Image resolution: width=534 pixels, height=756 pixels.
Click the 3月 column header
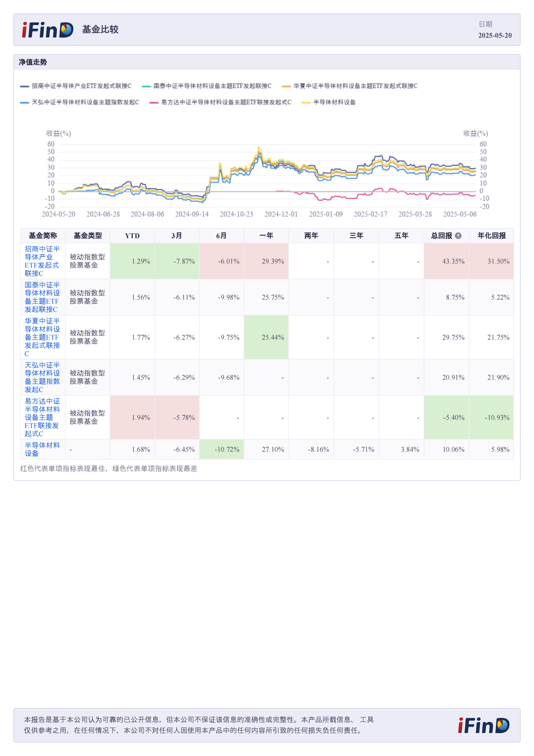click(x=177, y=236)
